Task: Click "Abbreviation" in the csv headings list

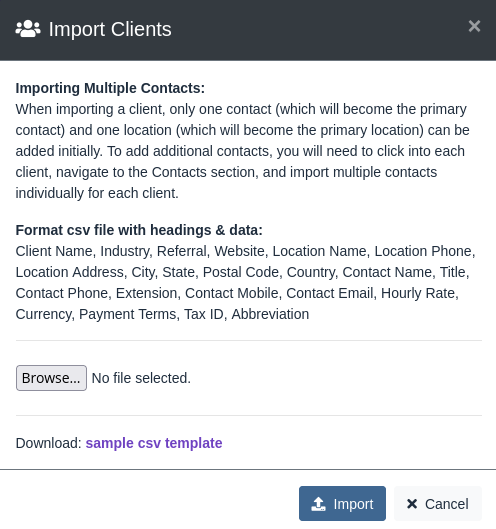Action: 270,314
